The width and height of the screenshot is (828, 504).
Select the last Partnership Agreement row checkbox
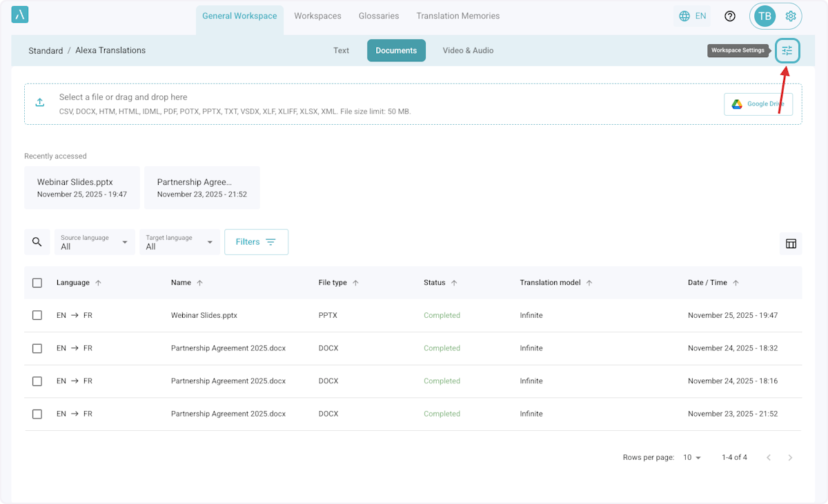37,414
